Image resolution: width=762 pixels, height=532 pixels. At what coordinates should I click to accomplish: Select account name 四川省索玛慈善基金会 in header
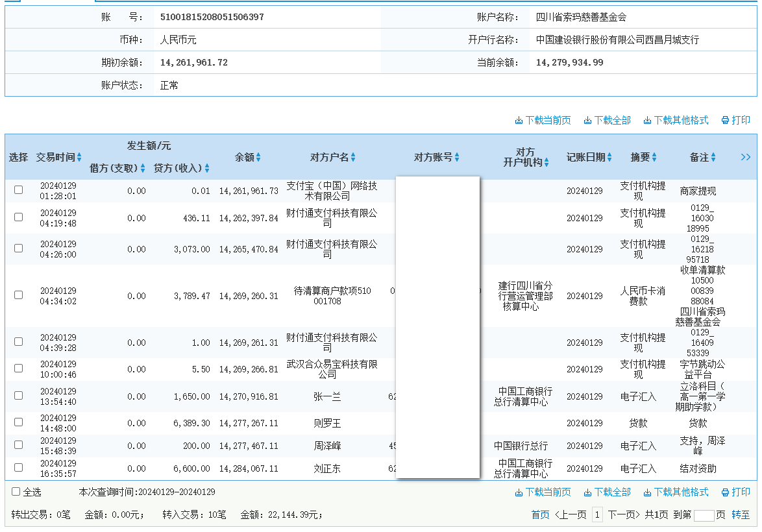point(581,17)
